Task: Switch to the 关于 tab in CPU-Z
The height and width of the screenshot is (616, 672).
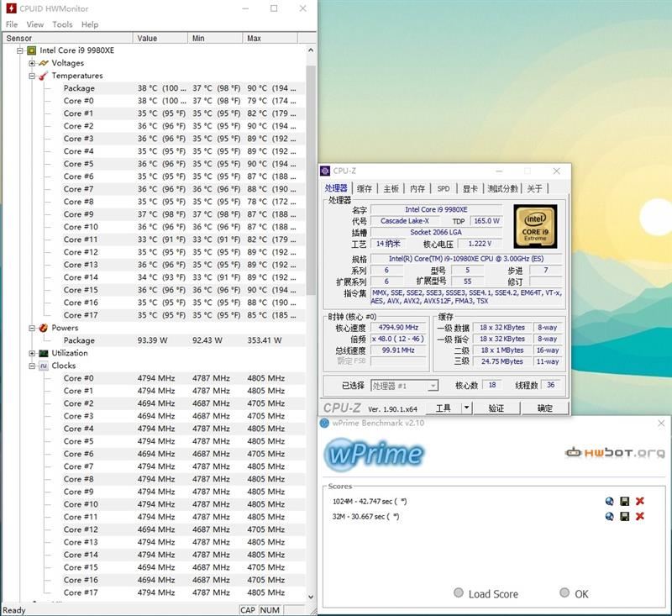Action: (534, 188)
